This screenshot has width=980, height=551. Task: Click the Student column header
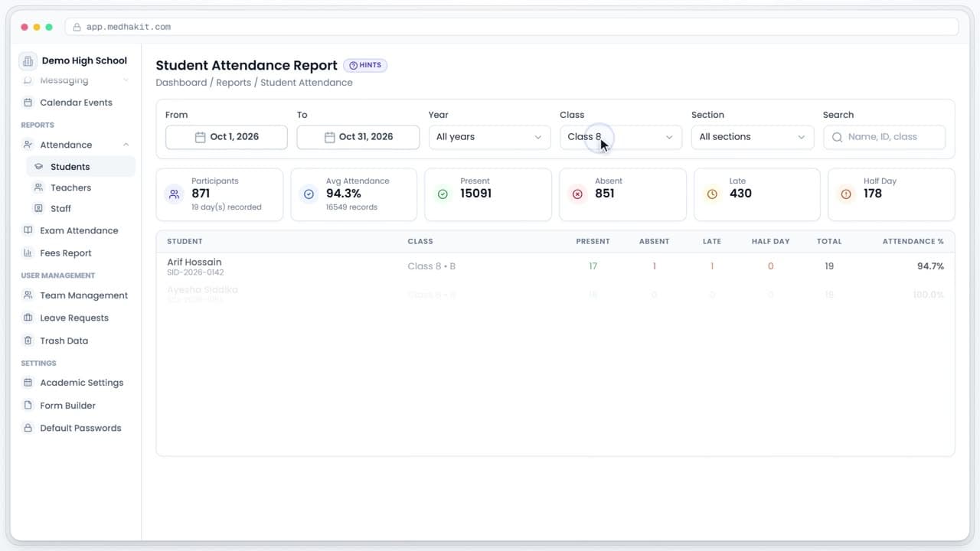click(185, 241)
